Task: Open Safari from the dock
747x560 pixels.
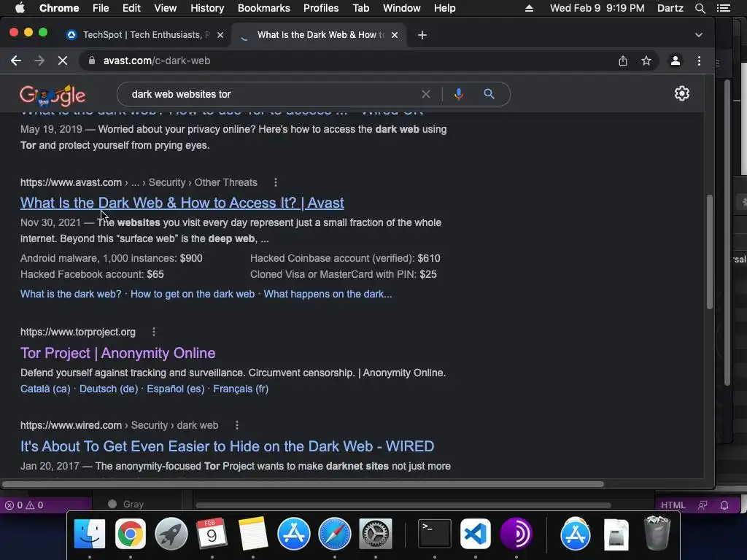Action: [334, 533]
